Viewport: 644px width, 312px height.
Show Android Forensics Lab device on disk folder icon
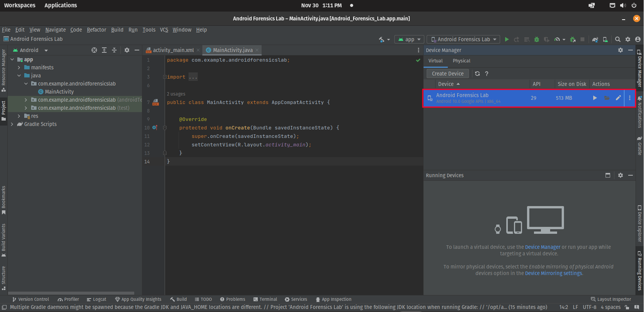[607, 98]
